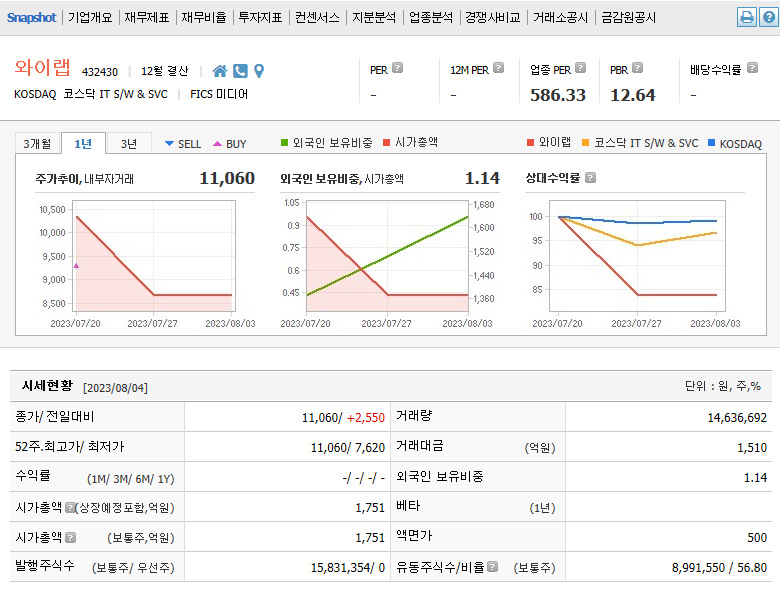The height and width of the screenshot is (593, 780).
Task: Click the 시세현황 date [2023/08/04]
Action: tap(115, 388)
